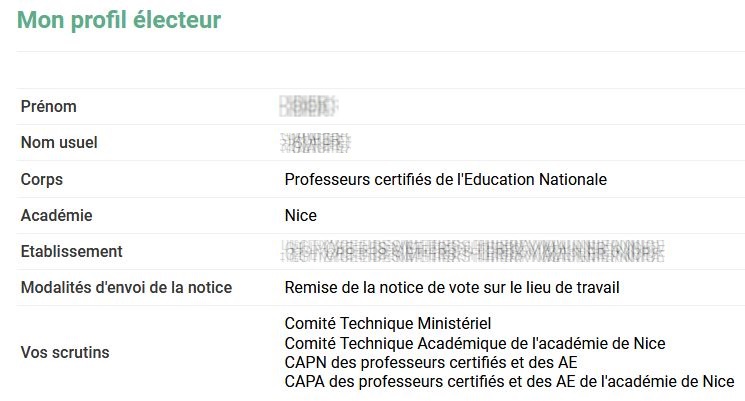Click the blurred Nom usuel value
Viewport: 745px width, 401px height.
[x=315, y=143]
